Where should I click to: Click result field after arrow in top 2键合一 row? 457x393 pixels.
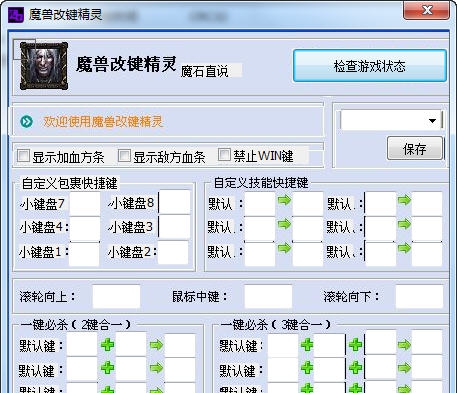pyautogui.click(x=180, y=345)
